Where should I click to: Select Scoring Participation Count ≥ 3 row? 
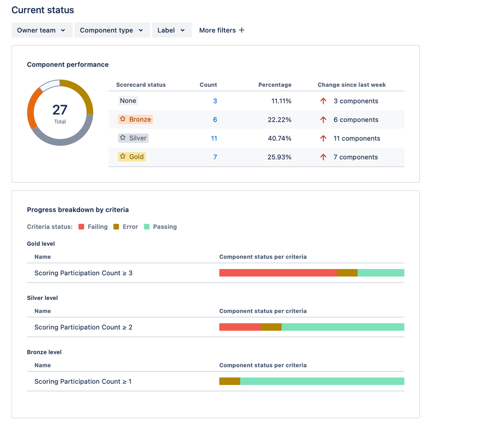point(215,273)
